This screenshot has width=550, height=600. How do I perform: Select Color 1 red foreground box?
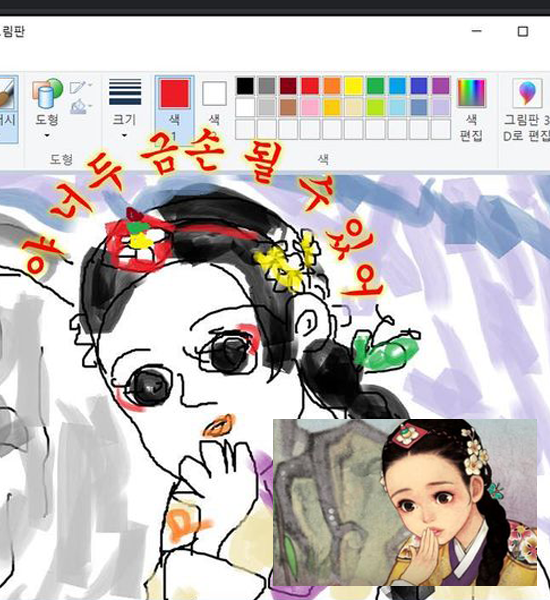coord(175,93)
